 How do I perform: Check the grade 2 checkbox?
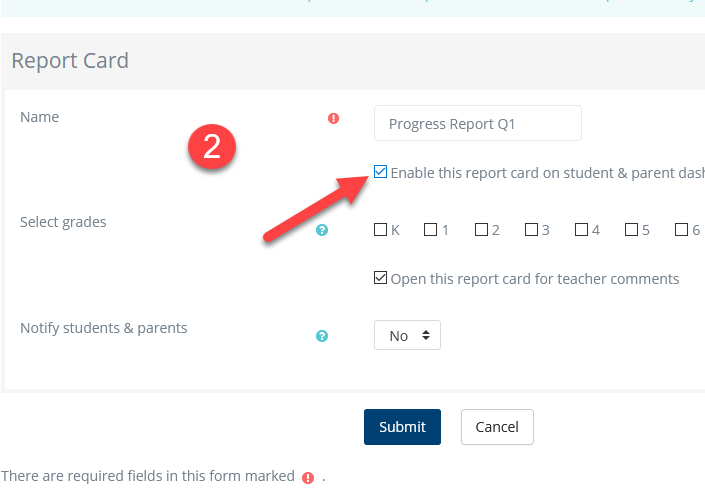[481, 230]
